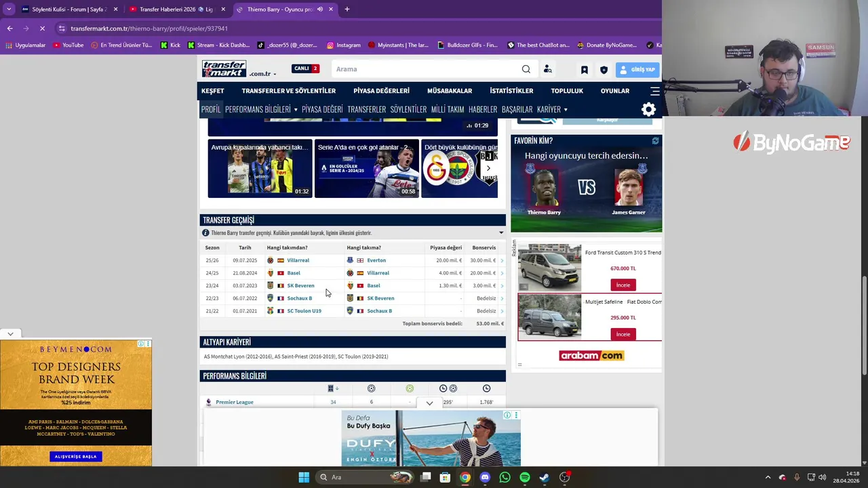
Task: Open the Müsabakalar menu
Action: pyautogui.click(x=450, y=91)
